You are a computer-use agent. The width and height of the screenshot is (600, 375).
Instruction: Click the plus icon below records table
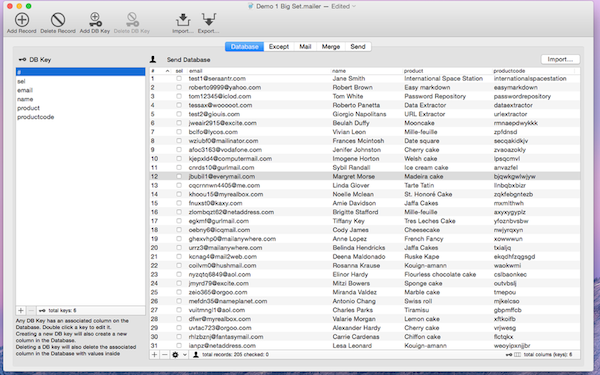[154, 355]
